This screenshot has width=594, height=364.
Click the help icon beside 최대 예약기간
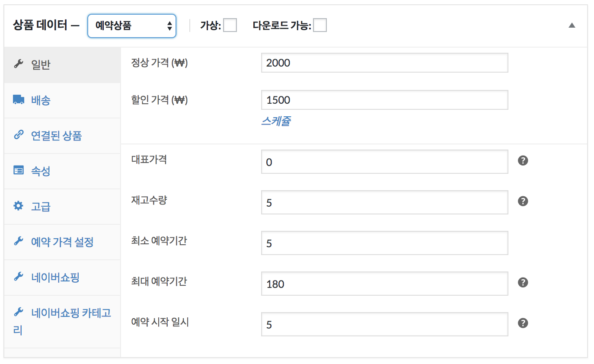coord(523,283)
